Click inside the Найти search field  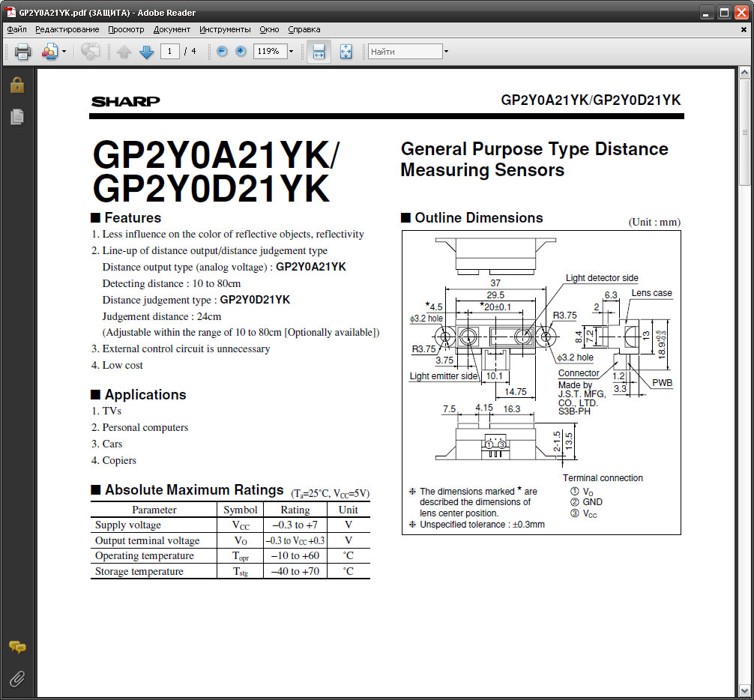pos(405,52)
